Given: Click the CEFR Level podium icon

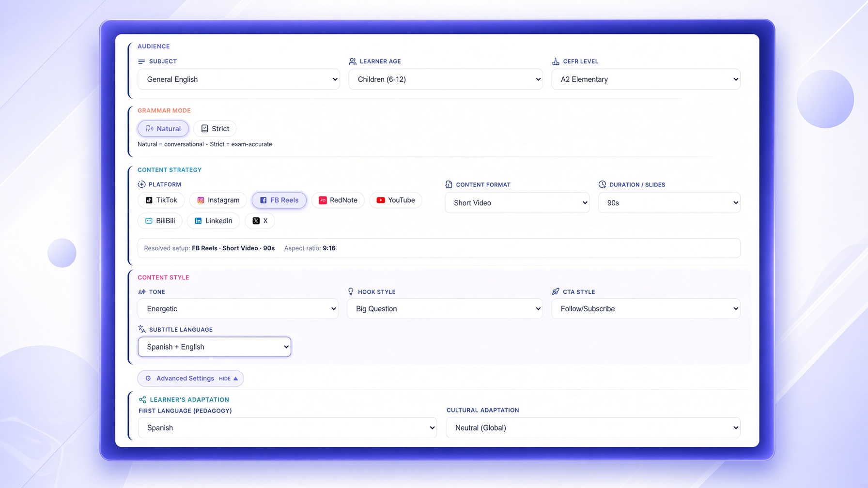Looking at the screenshot, I should point(556,61).
